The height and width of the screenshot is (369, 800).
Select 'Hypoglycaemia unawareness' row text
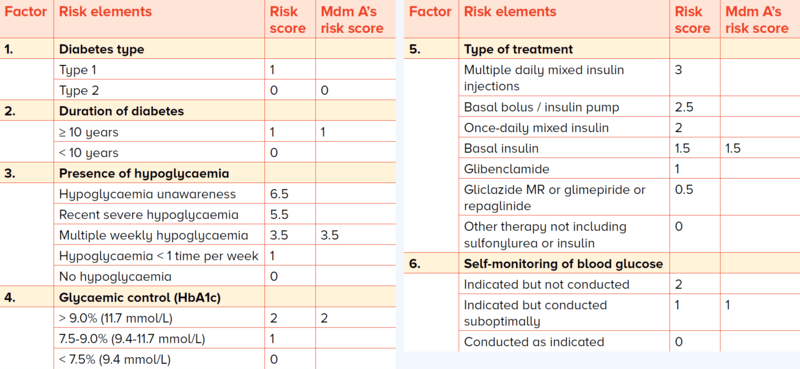pyautogui.click(x=147, y=194)
